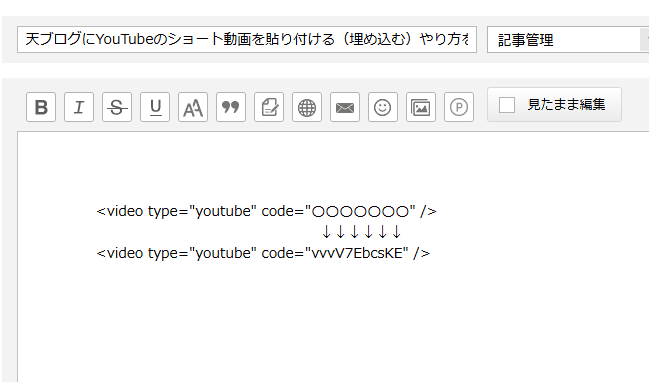The height and width of the screenshot is (382, 649).
Task: Insert an email link via envelope icon
Action: point(345,107)
